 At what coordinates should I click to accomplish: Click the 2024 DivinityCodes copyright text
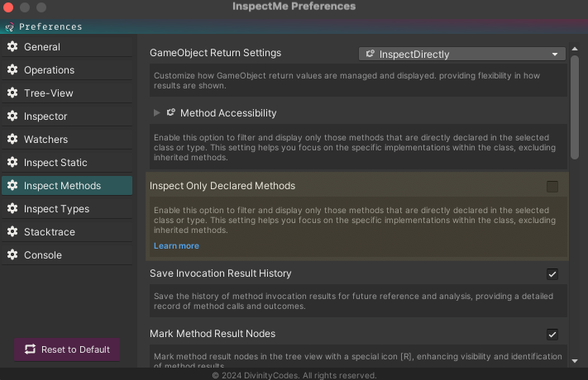294,375
